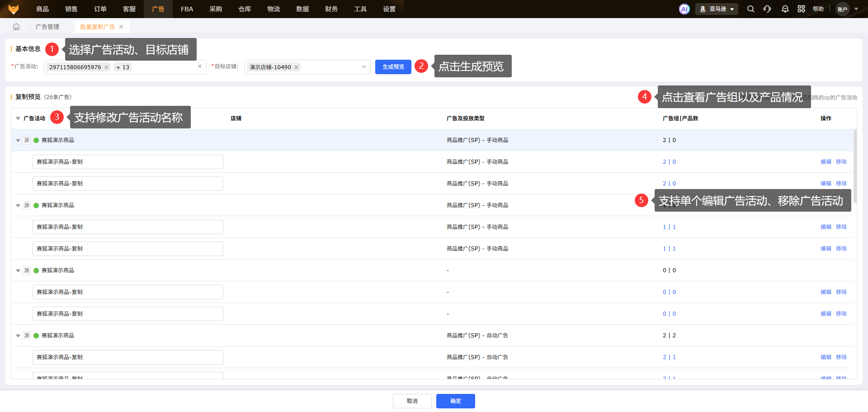The height and width of the screenshot is (412, 868).
Task: Collapse the source campaign showing 0 | 0
Action: coord(18,270)
